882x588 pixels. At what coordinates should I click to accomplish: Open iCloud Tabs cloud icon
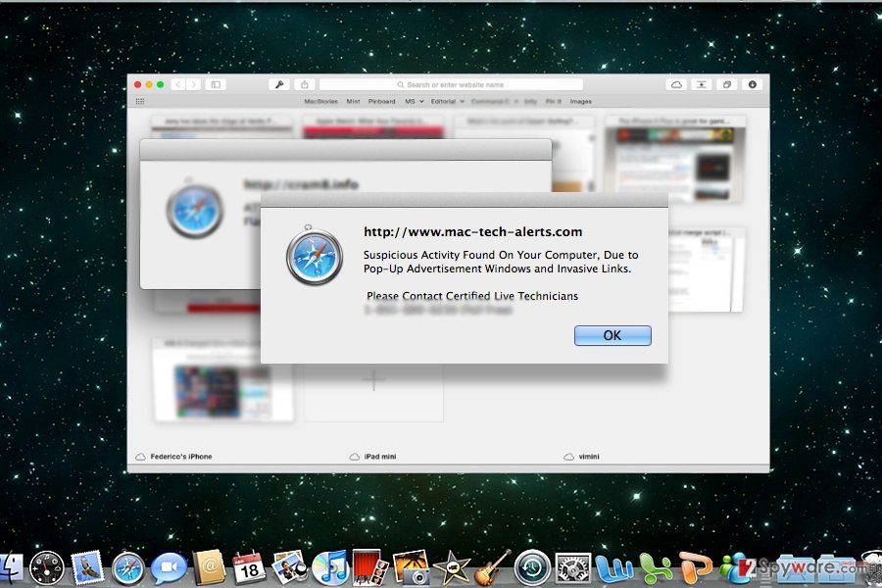coord(676,84)
